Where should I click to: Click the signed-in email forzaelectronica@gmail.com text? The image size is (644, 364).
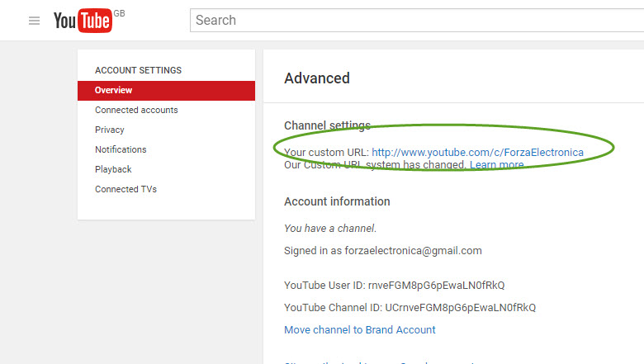[x=413, y=251]
